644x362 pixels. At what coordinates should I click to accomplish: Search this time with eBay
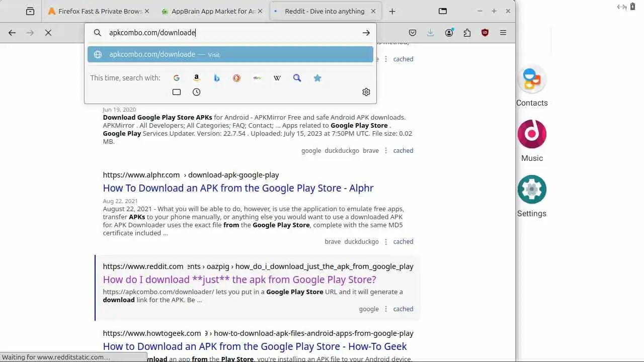(x=257, y=78)
